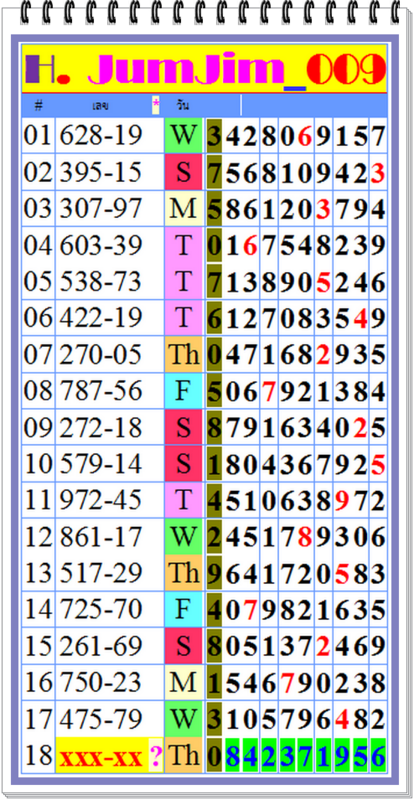Click the "วัน" column header
The width and height of the screenshot is (414, 800).
coord(183,106)
